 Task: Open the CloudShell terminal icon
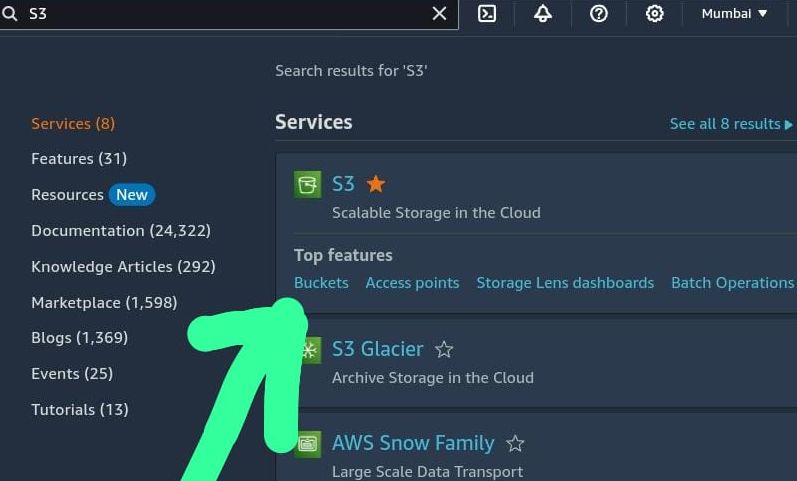pos(487,14)
